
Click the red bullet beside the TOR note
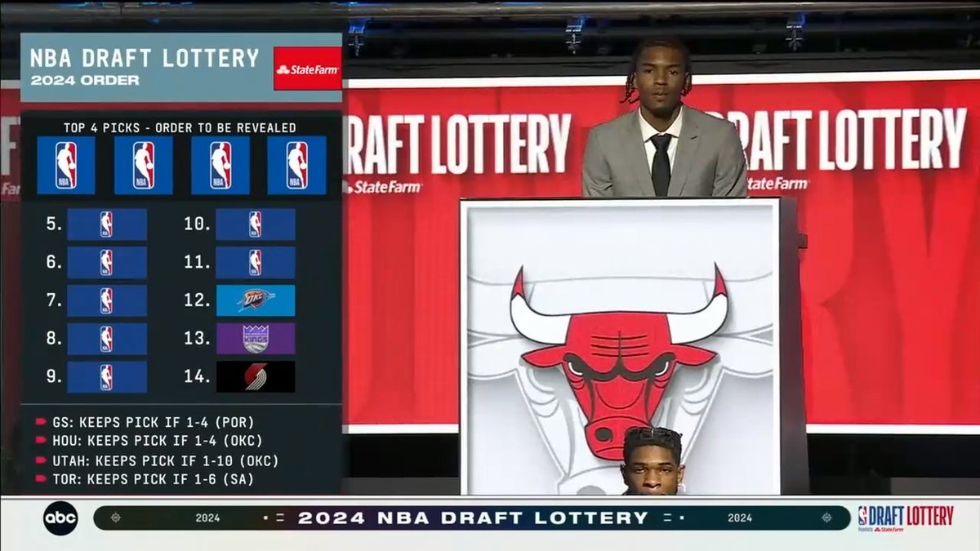pyautogui.click(x=41, y=480)
